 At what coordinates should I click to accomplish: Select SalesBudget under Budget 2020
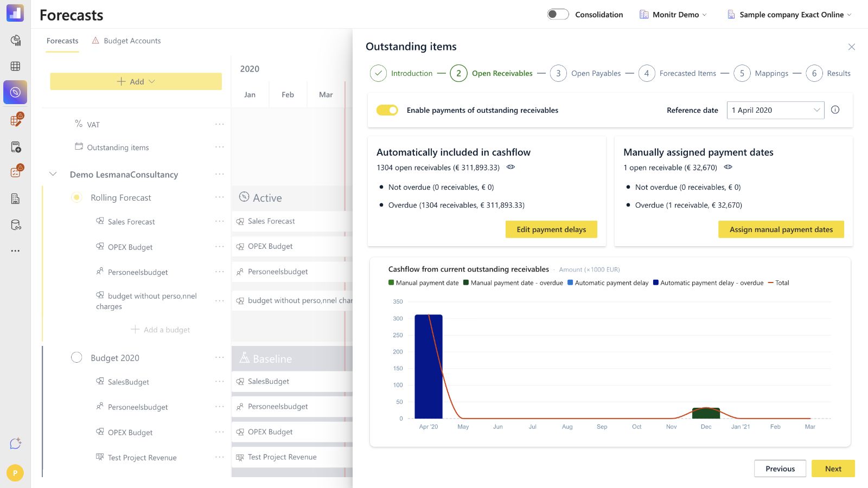pos(128,382)
